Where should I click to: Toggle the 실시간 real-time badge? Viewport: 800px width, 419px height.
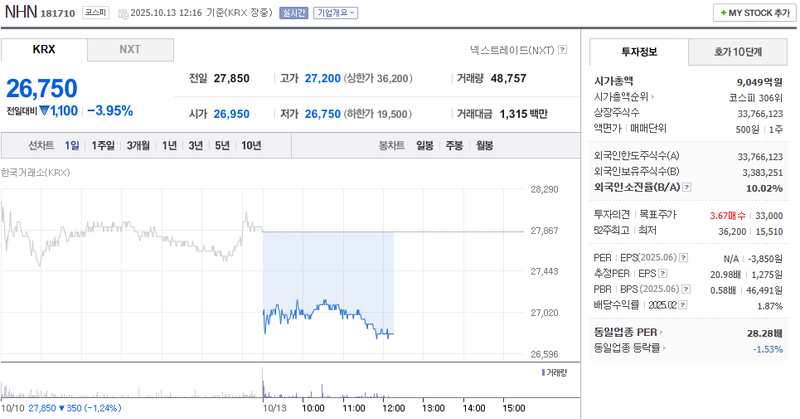pos(294,13)
